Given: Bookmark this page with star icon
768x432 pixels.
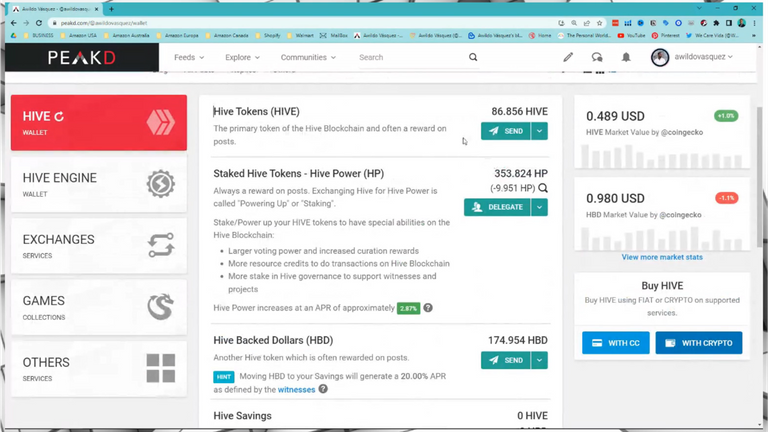Looking at the screenshot, I should tap(600, 23).
